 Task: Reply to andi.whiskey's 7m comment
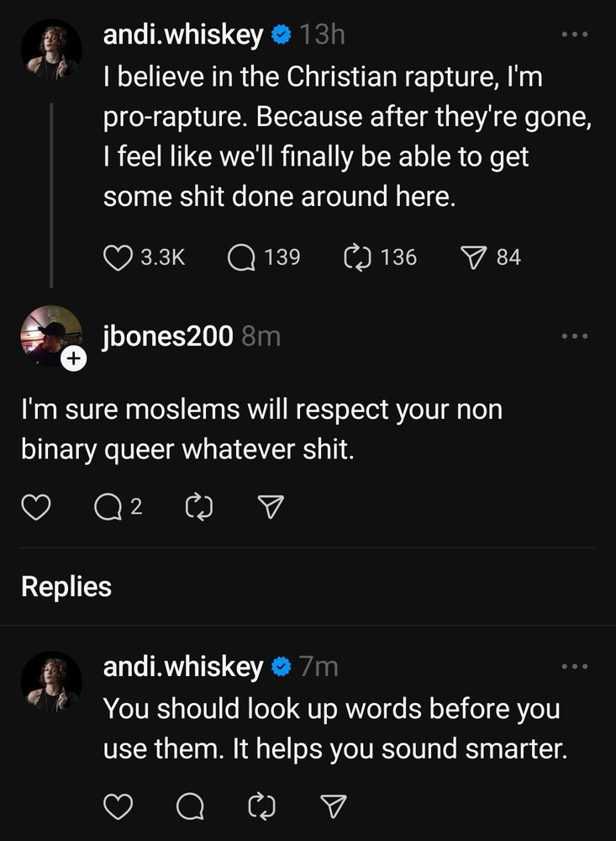coord(191,807)
